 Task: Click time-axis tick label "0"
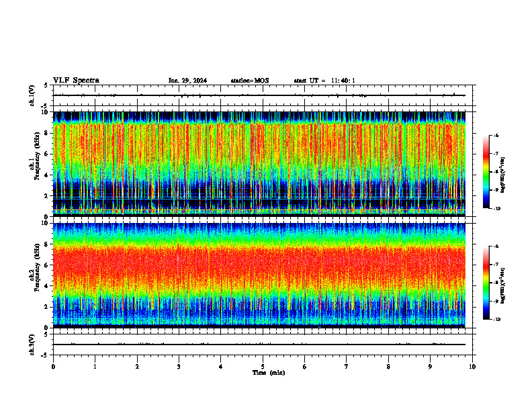(x=53, y=367)
